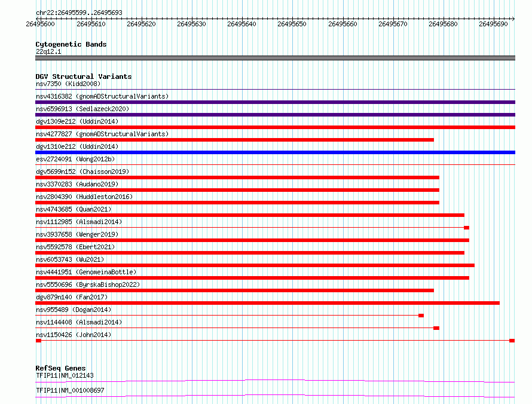Select the gray 22q12.1 cytogenetic band bar
Screen dimensions: 532x404
pyautogui.click(x=275, y=58)
